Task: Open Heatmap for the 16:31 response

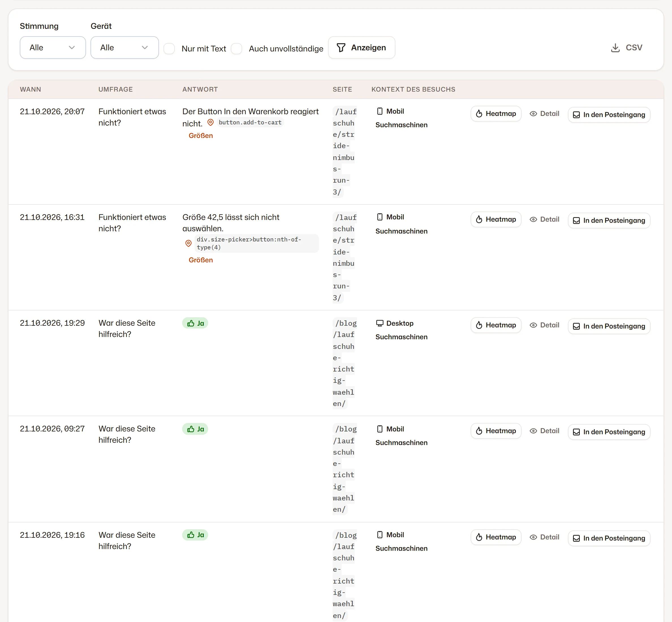Action: tap(496, 219)
